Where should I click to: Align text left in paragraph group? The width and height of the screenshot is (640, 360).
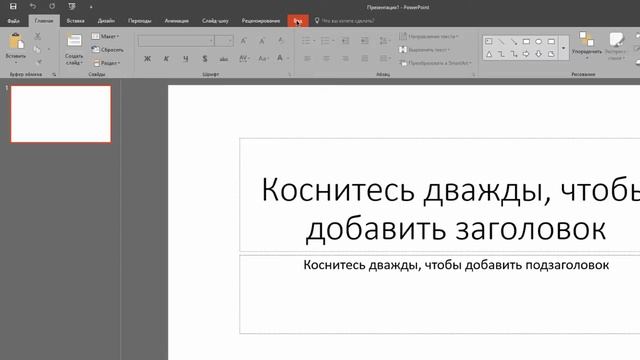tap(307, 59)
